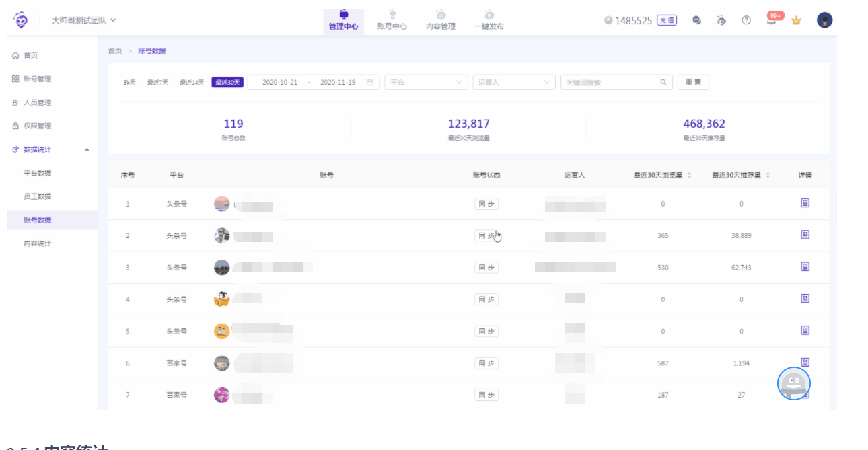This screenshot has width=868, height=450.
Task: Click the search magnifier icon
Action: (663, 83)
